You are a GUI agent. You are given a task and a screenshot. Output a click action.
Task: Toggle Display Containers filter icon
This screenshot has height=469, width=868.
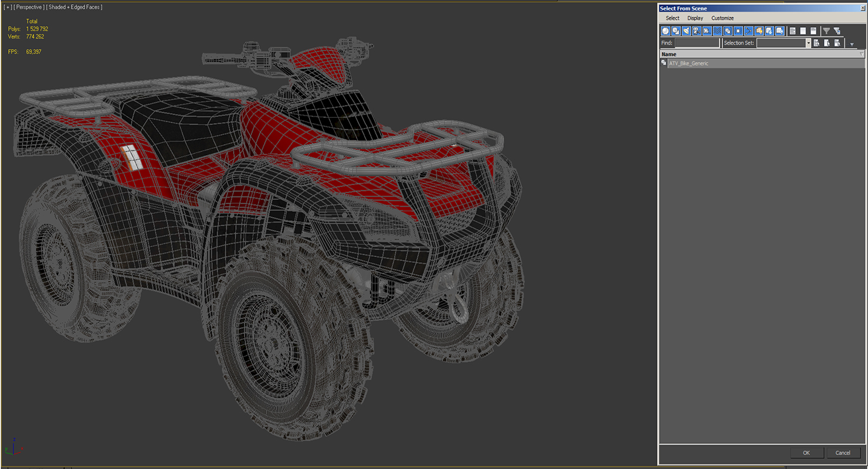coord(759,30)
